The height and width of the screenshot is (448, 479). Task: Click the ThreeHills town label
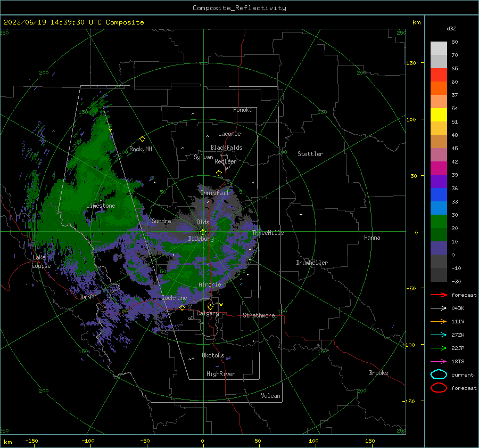[268, 233]
